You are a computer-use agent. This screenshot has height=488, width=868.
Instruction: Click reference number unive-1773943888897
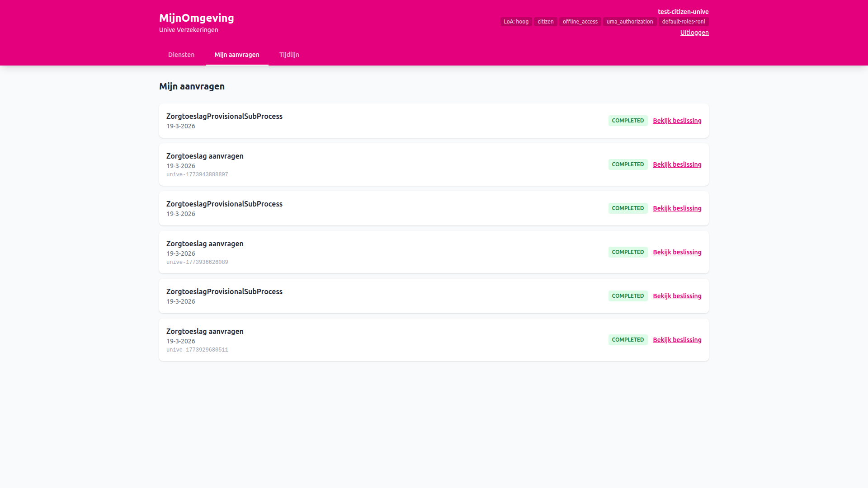[x=197, y=174]
